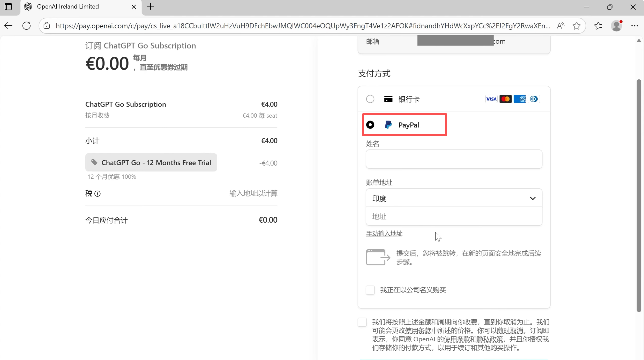644x360 pixels.
Task: Check the subscription terms agreement checkbox
Action: (362, 322)
